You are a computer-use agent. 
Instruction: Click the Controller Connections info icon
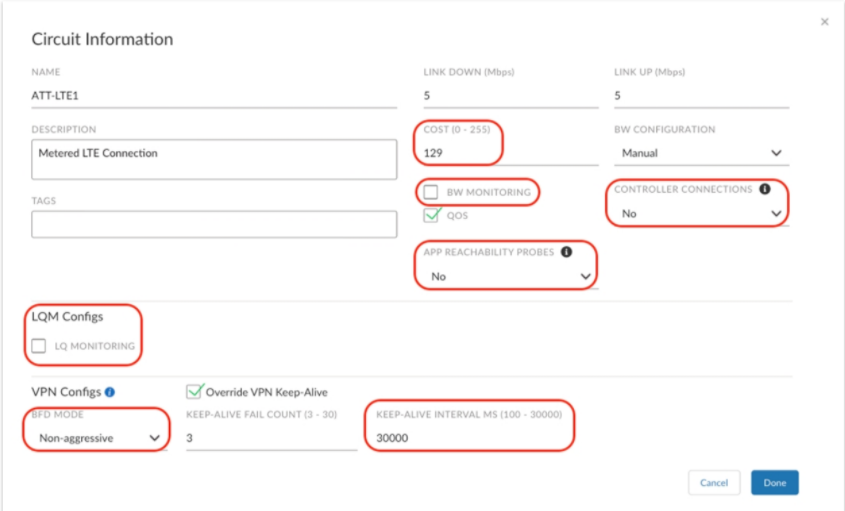[765, 189]
